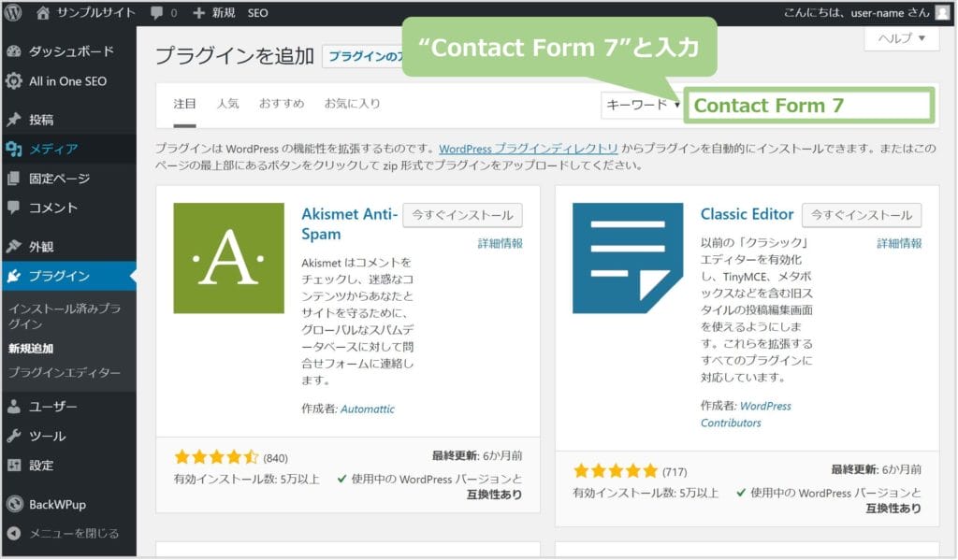Viewport: 958px width, 560px height.
Task: Click 有効インストール数: 5万以上 on Classic Editor card
Action: pos(646,492)
